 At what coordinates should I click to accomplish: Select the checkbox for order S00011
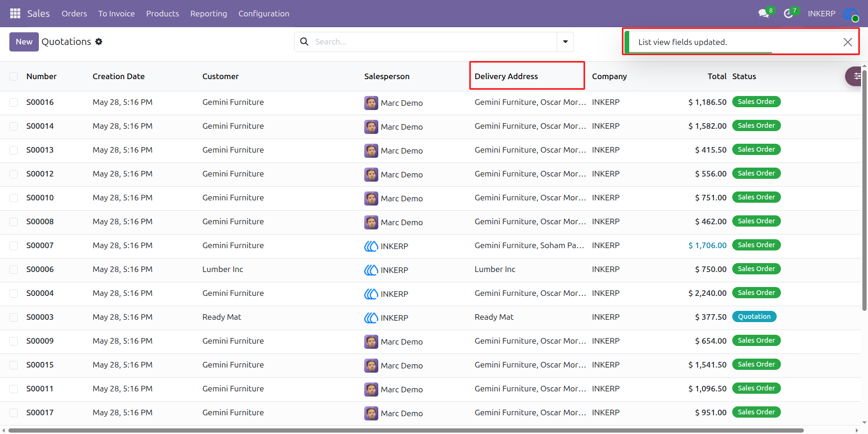(x=14, y=389)
